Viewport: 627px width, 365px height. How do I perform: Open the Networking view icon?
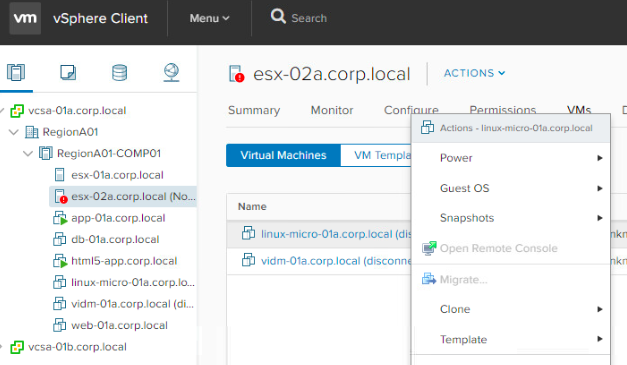[171, 72]
